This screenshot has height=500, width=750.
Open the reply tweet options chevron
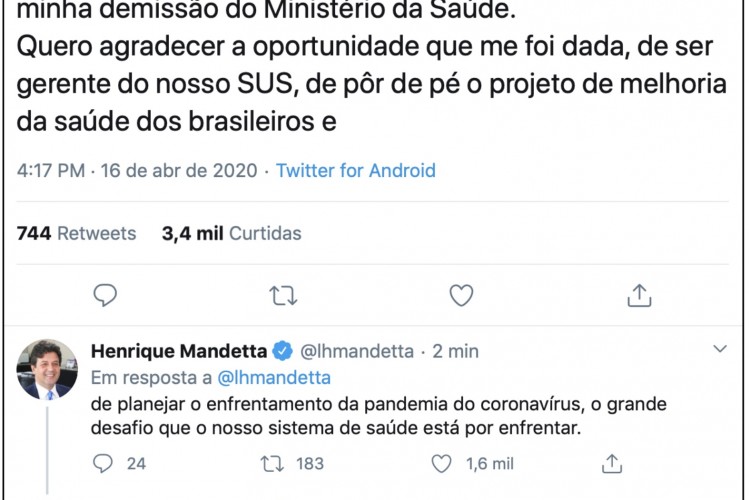720,349
